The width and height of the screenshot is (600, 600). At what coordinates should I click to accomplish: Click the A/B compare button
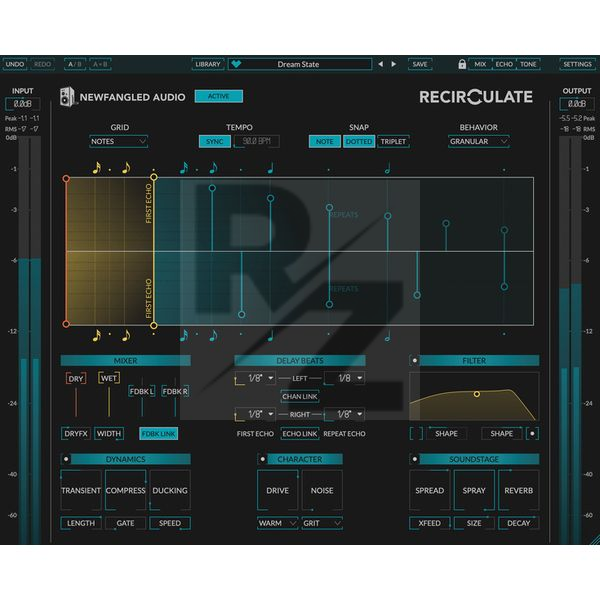tap(75, 64)
